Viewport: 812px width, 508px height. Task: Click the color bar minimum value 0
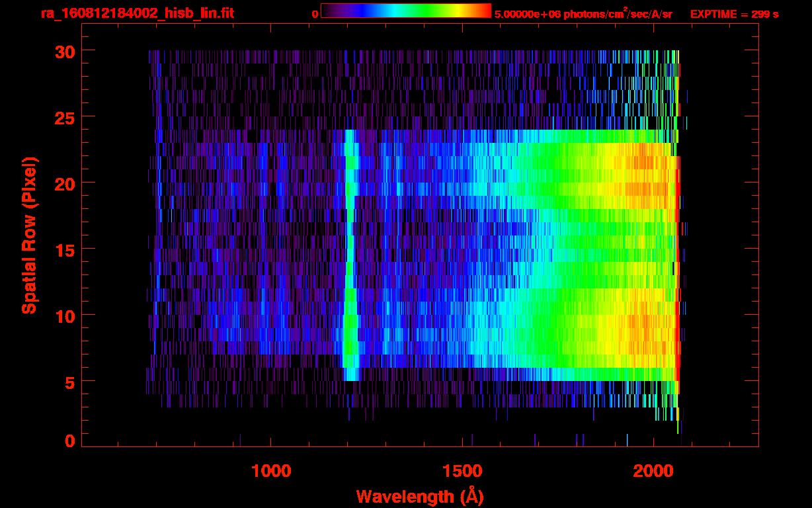coord(315,14)
